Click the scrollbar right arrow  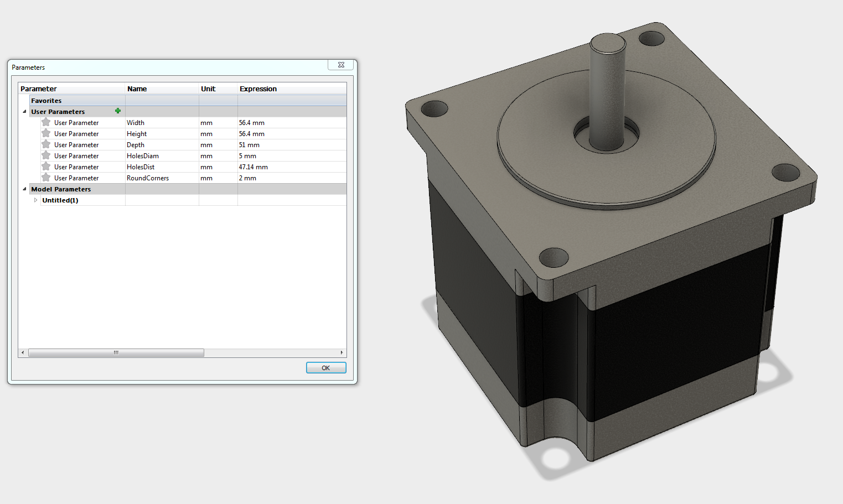tap(342, 352)
